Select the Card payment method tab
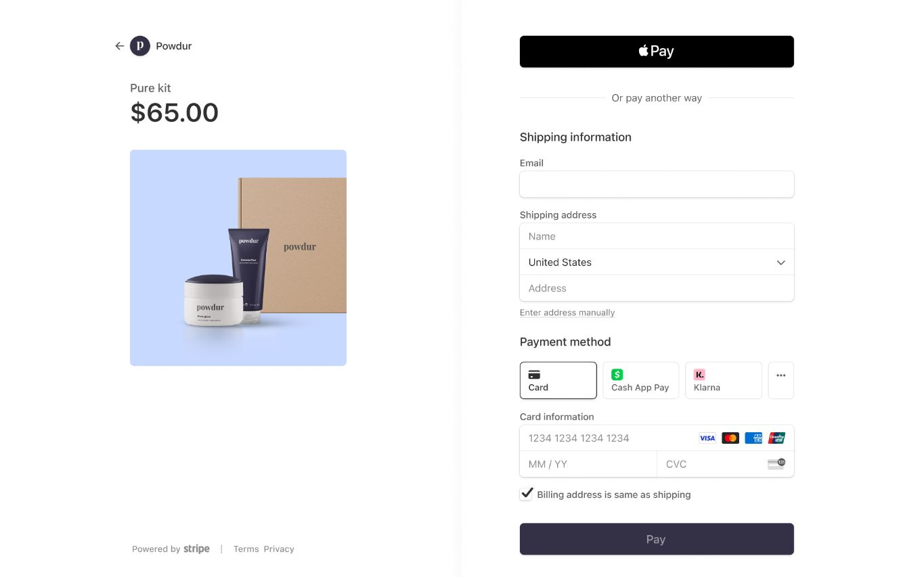Viewport: 924px width, 577px height. 558,380
